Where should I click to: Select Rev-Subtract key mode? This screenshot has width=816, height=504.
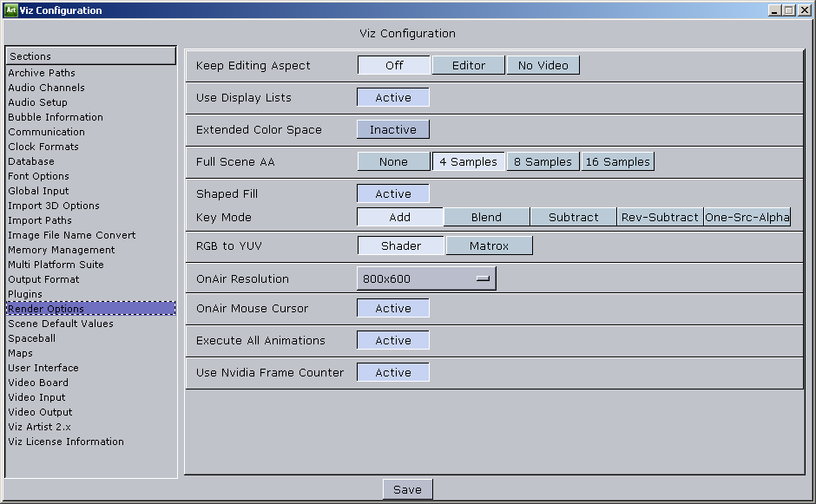pyautogui.click(x=660, y=217)
